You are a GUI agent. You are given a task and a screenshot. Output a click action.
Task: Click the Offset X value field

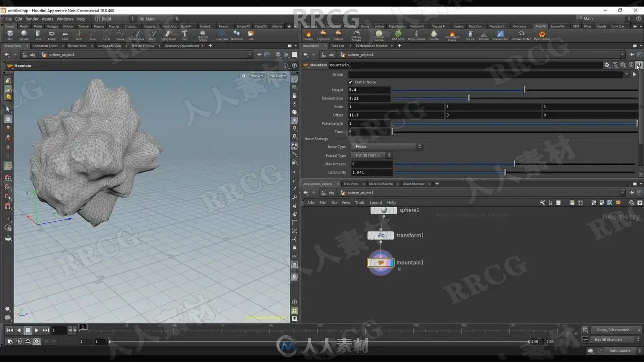coord(395,115)
